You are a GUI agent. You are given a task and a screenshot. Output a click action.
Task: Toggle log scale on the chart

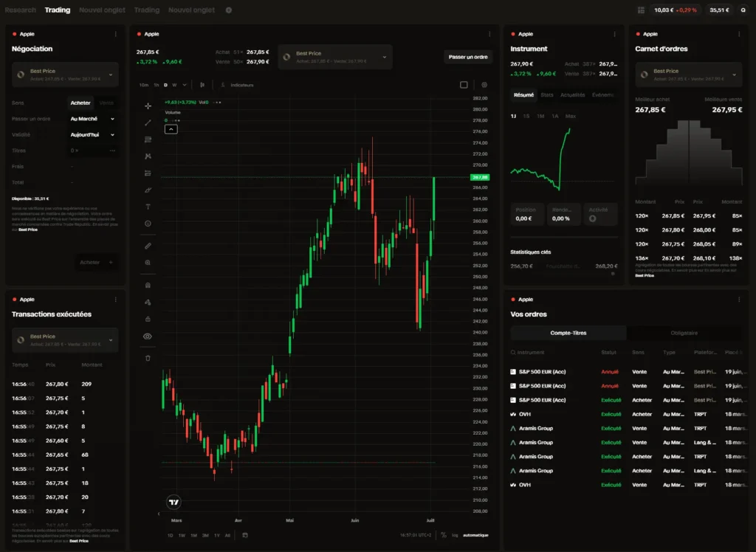(455, 535)
